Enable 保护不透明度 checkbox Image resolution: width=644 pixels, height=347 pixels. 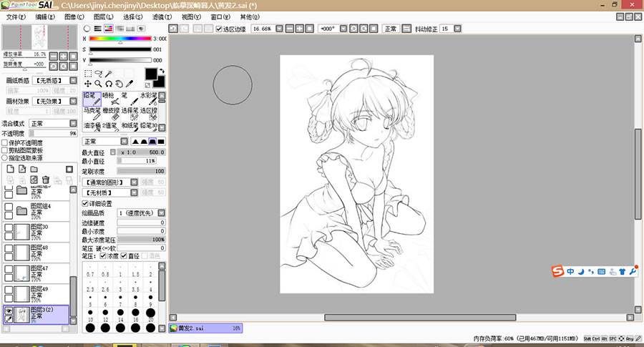pos(4,143)
